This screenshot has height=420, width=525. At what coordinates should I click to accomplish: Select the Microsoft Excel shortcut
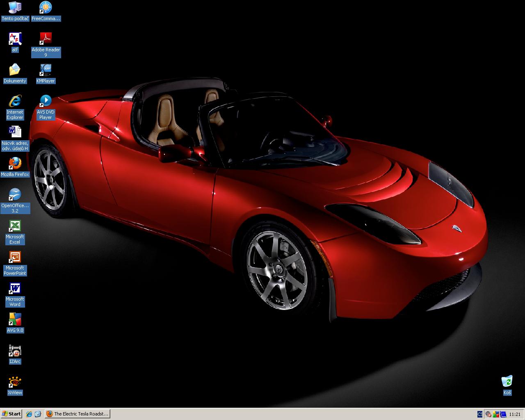pyautogui.click(x=15, y=226)
